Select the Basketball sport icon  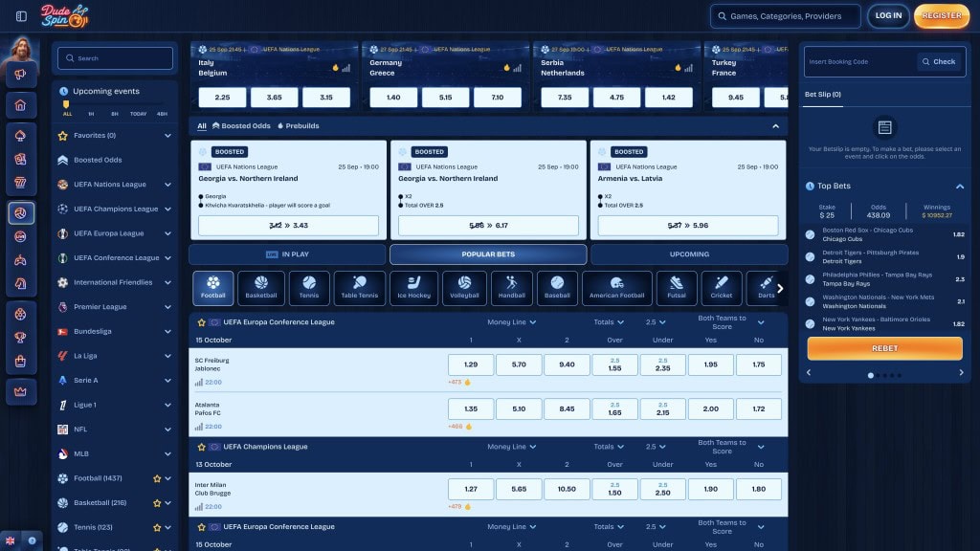260,288
